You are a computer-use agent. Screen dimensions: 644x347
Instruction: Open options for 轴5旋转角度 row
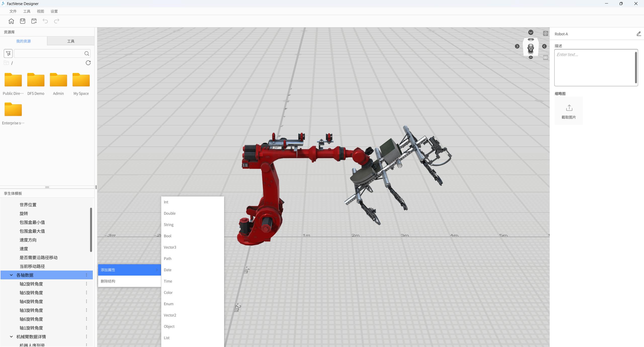coord(87,292)
